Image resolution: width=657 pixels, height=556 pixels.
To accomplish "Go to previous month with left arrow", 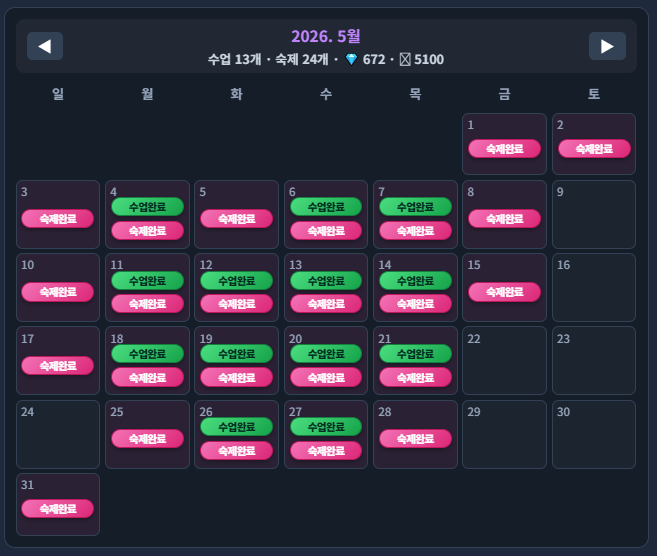I will point(45,46).
